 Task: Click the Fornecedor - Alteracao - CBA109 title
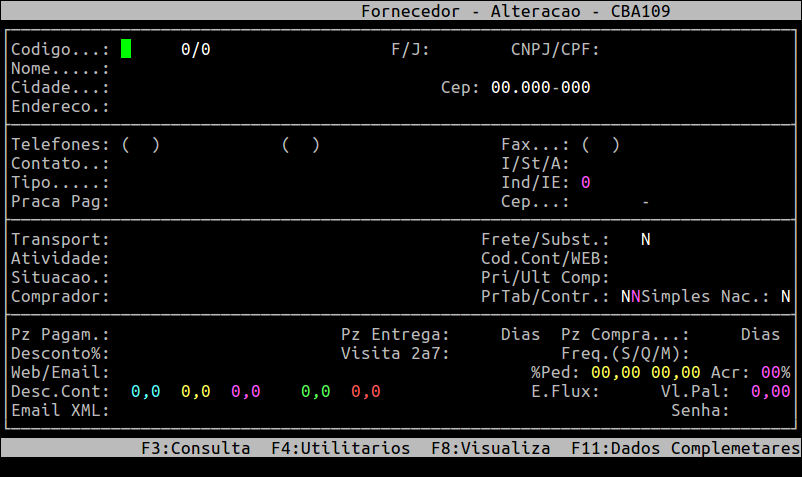point(515,11)
